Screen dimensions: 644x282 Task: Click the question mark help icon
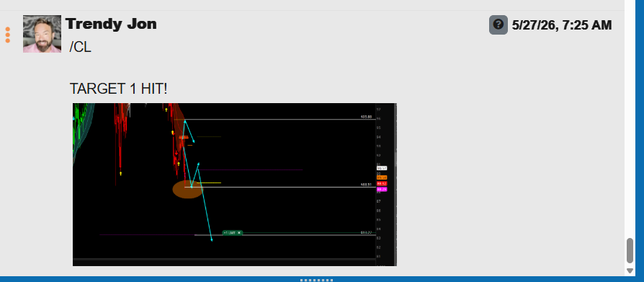coord(498,25)
